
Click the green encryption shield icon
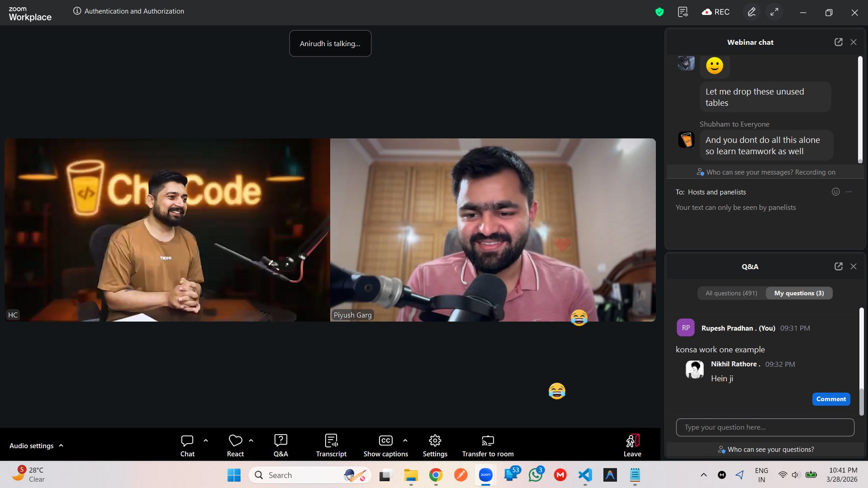(x=659, y=12)
